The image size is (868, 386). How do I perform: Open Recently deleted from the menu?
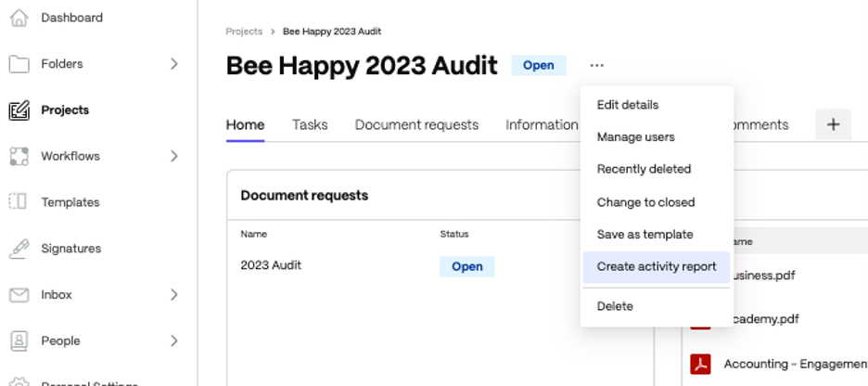point(657,169)
